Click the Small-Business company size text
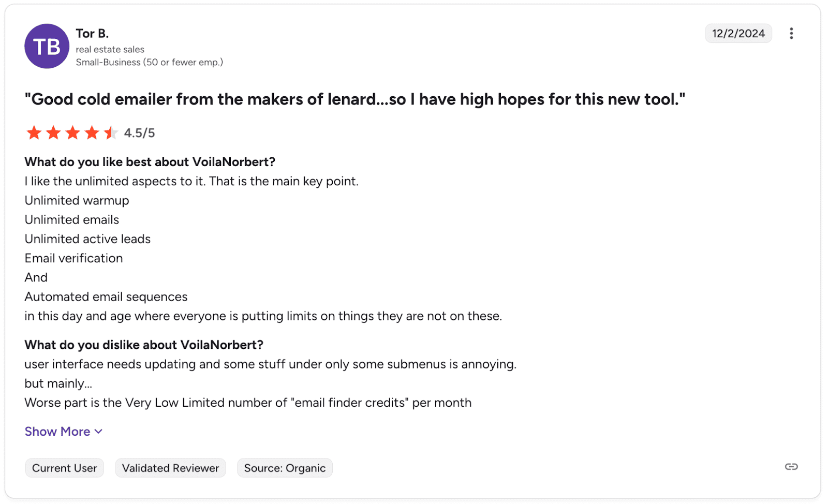Image resolution: width=828 pixels, height=504 pixels. [150, 62]
